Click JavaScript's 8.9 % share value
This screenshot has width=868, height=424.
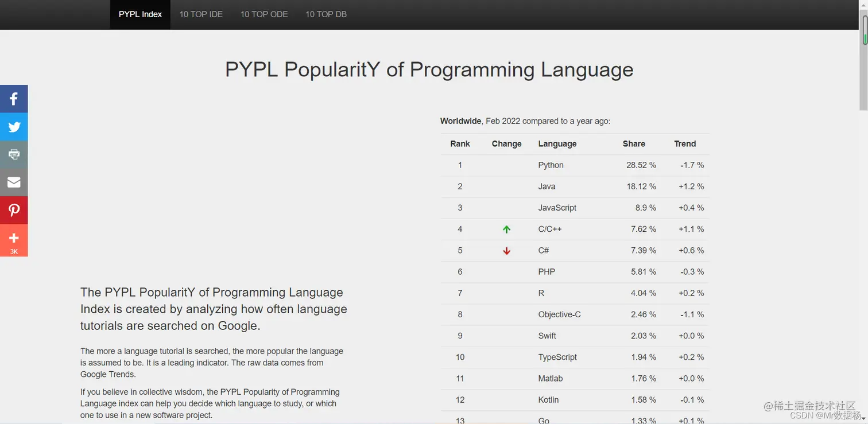click(x=646, y=208)
